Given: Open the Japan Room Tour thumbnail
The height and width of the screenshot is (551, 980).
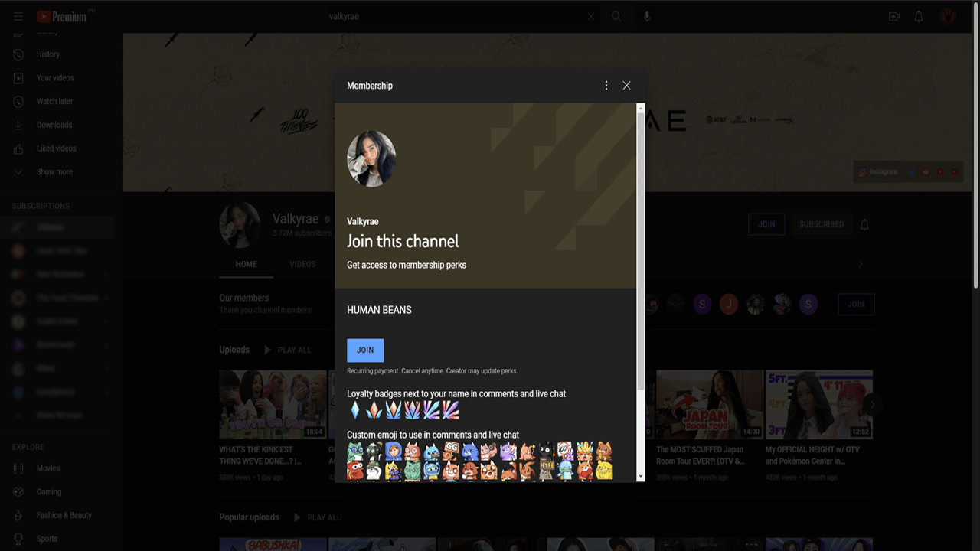Looking at the screenshot, I should [x=710, y=404].
